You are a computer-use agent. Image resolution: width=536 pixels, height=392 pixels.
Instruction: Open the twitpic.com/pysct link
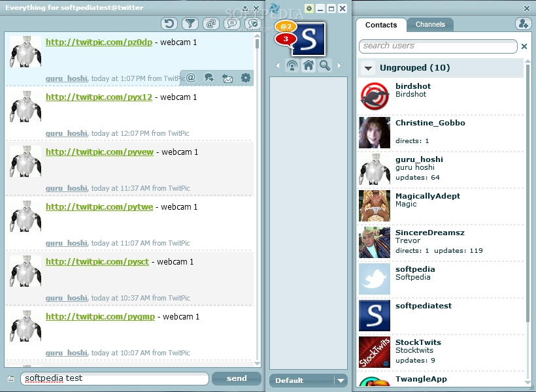coord(97,262)
